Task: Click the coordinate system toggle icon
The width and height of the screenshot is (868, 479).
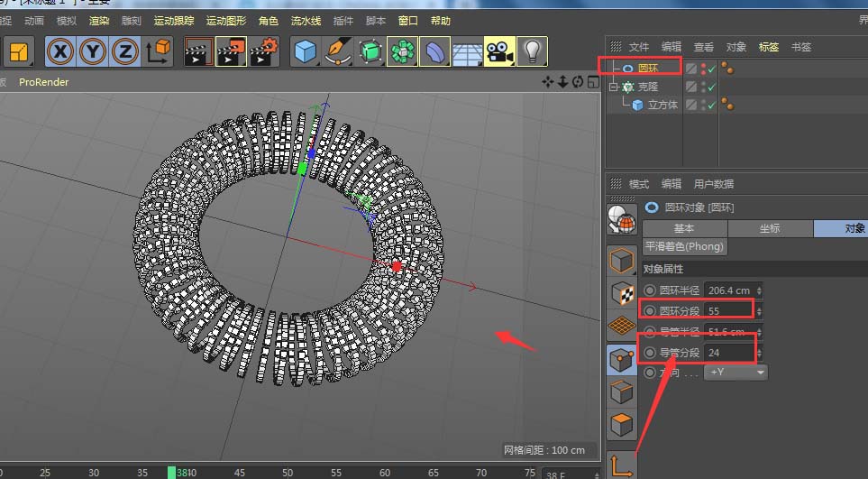Action: tap(159, 52)
